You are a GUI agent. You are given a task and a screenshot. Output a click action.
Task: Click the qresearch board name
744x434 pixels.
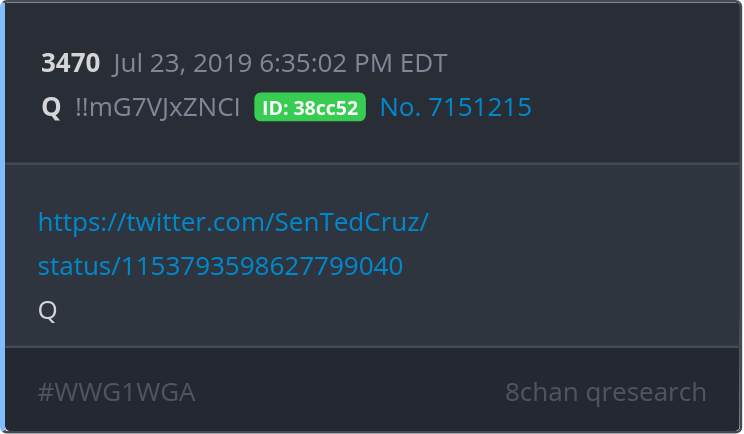646,392
